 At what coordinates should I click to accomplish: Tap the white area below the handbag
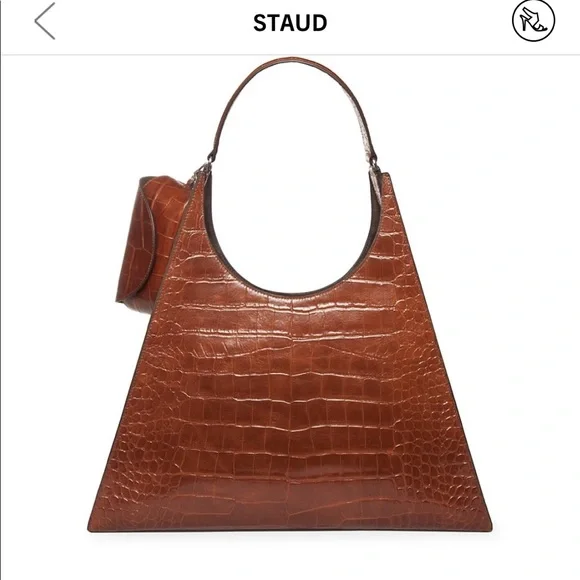tap(290, 557)
